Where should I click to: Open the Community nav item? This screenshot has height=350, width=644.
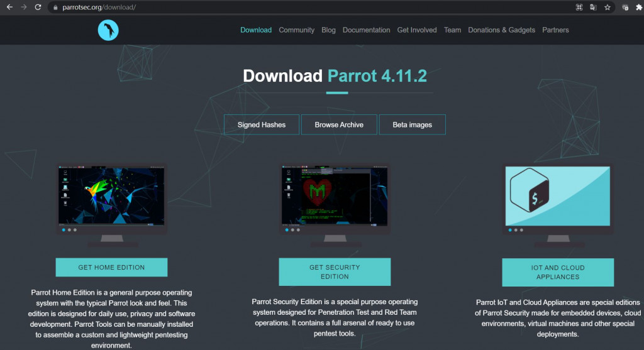[x=297, y=30]
